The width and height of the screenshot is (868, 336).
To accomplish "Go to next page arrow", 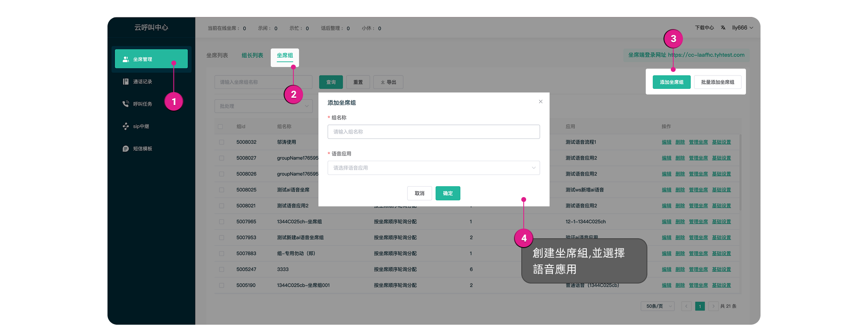I will pos(713,306).
